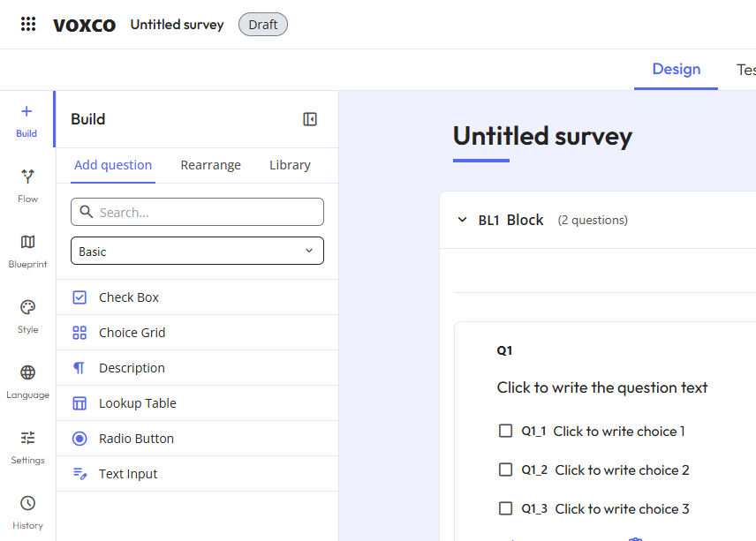This screenshot has height=541, width=756.
Task: Open the History clock section
Action: point(27,513)
